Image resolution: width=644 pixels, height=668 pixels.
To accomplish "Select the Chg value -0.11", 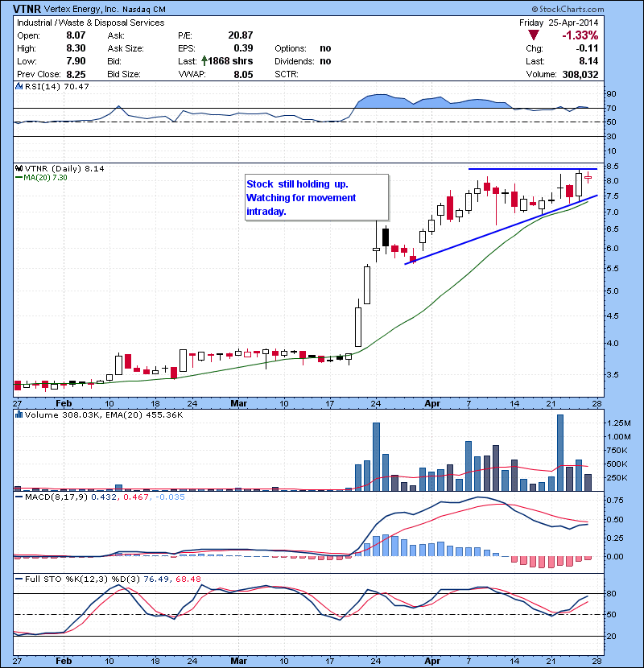I will [x=587, y=48].
